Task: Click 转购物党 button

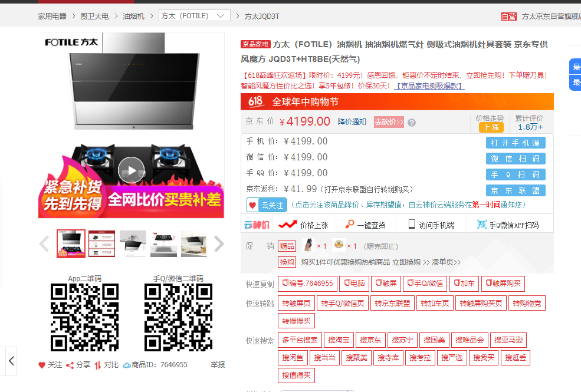Action: [527, 303]
